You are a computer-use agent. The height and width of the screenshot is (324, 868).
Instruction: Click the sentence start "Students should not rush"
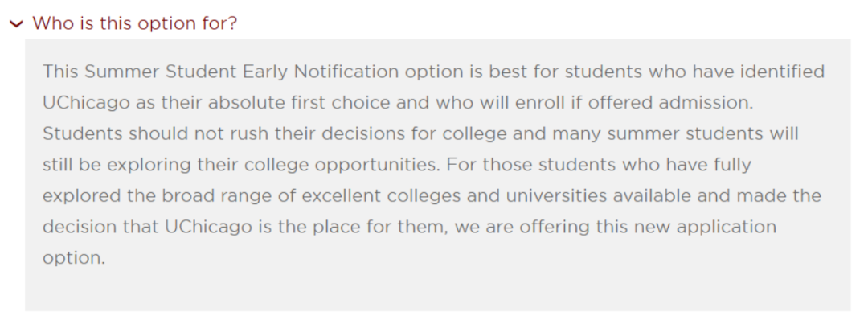[x=132, y=133]
